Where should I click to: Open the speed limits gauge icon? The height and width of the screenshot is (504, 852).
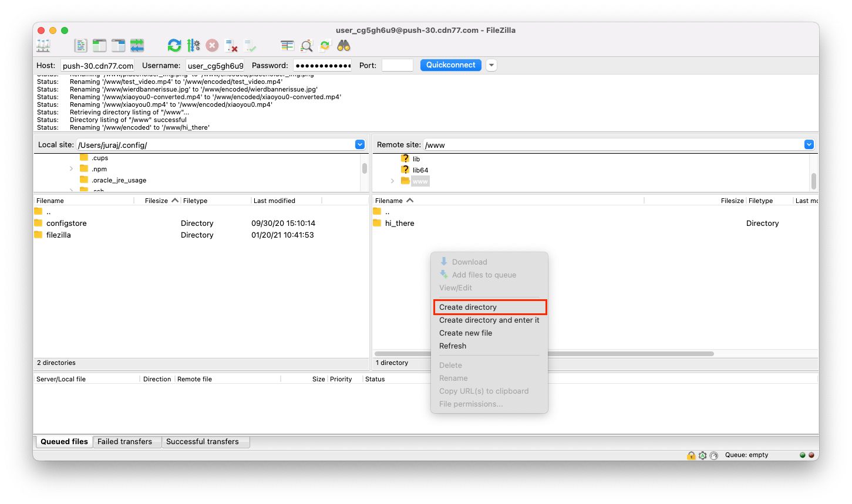[x=714, y=455]
